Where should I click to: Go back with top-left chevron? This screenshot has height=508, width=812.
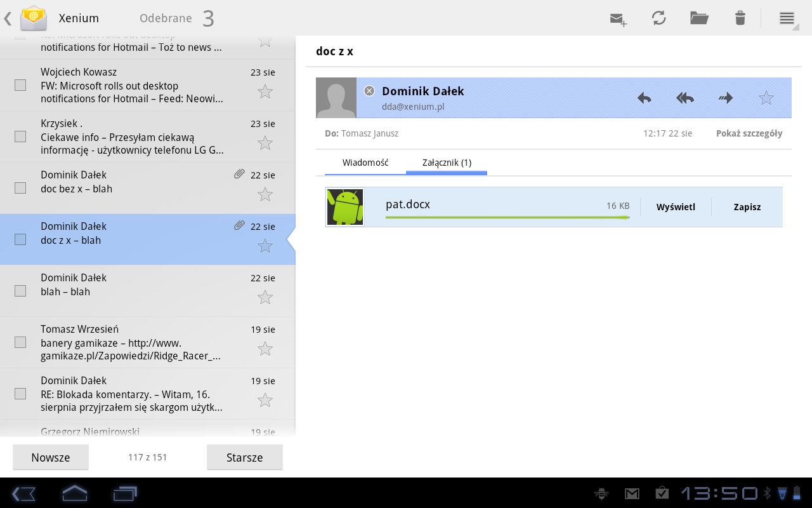point(8,18)
